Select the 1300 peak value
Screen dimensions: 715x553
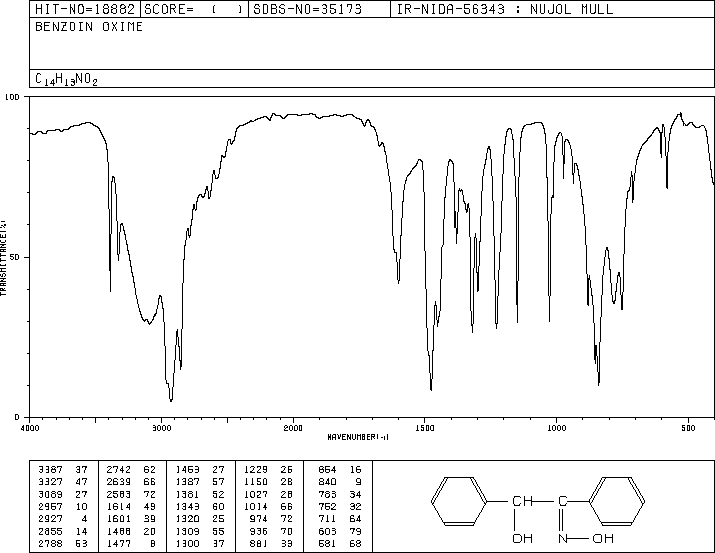pos(187,544)
